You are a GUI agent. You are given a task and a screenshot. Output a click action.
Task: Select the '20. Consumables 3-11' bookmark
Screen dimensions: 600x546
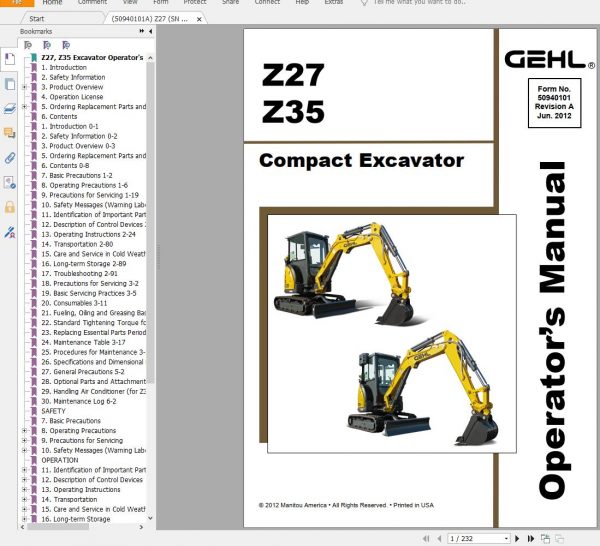point(74,303)
